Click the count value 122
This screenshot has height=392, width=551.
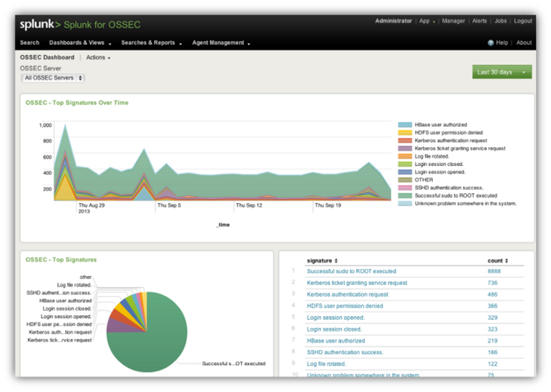492,364
